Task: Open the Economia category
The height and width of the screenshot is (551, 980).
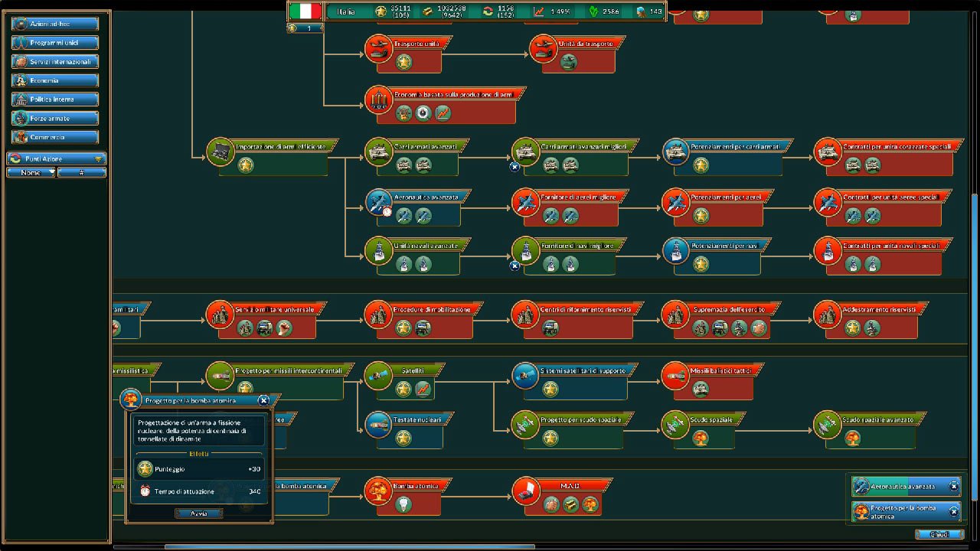Action: click(x=54, y=80)
